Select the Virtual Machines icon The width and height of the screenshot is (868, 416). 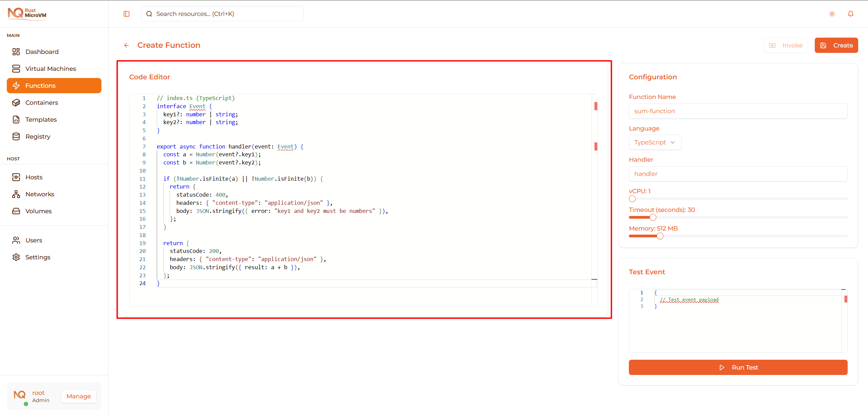pos(16,68)
